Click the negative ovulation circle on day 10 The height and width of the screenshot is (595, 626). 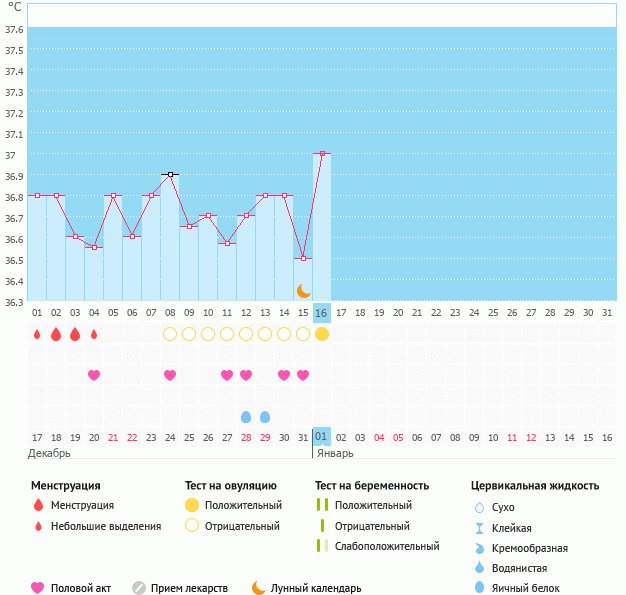click(x=208, y=334)
